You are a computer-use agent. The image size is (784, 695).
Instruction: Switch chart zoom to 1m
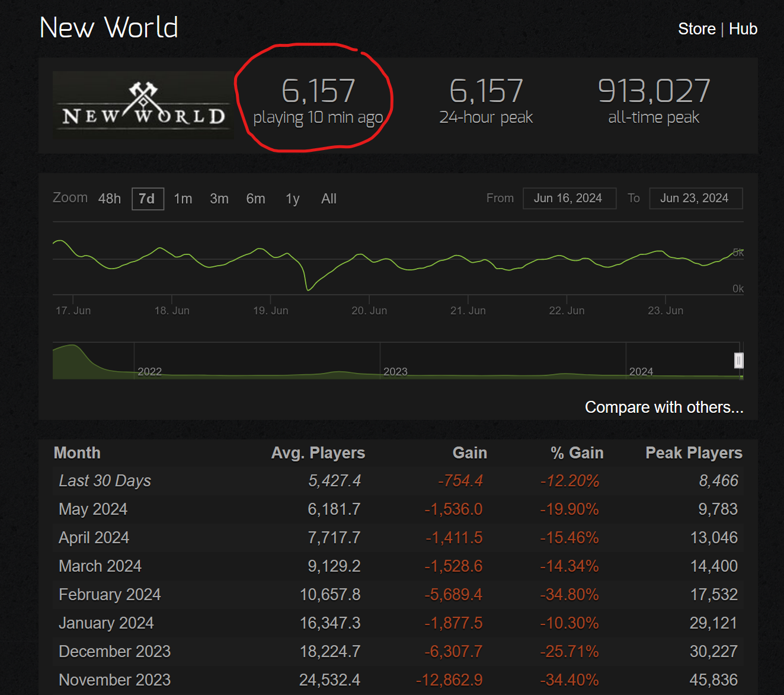(183, 199)
